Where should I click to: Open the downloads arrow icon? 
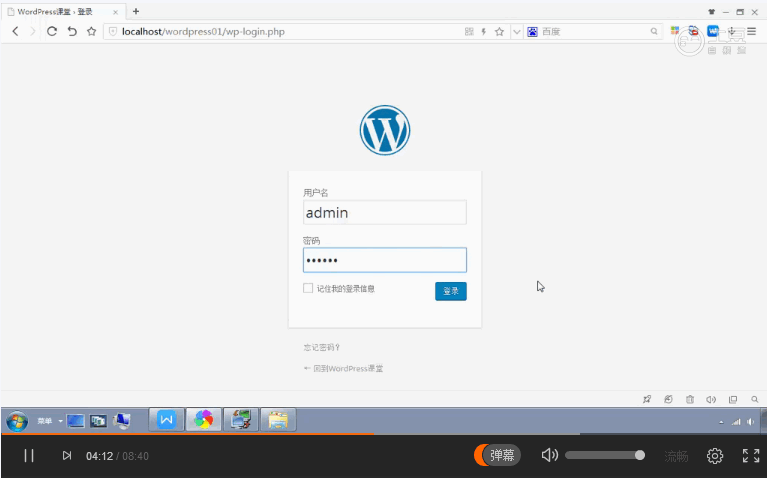732,31
